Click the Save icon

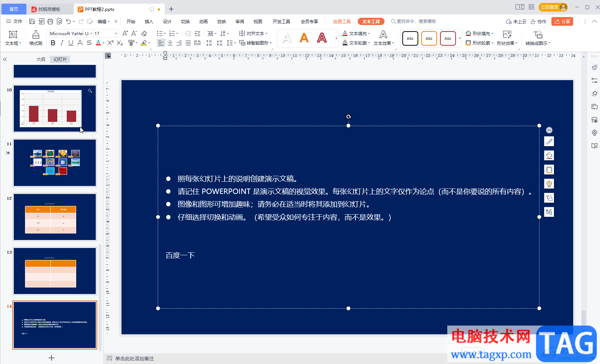click(32, 21)
